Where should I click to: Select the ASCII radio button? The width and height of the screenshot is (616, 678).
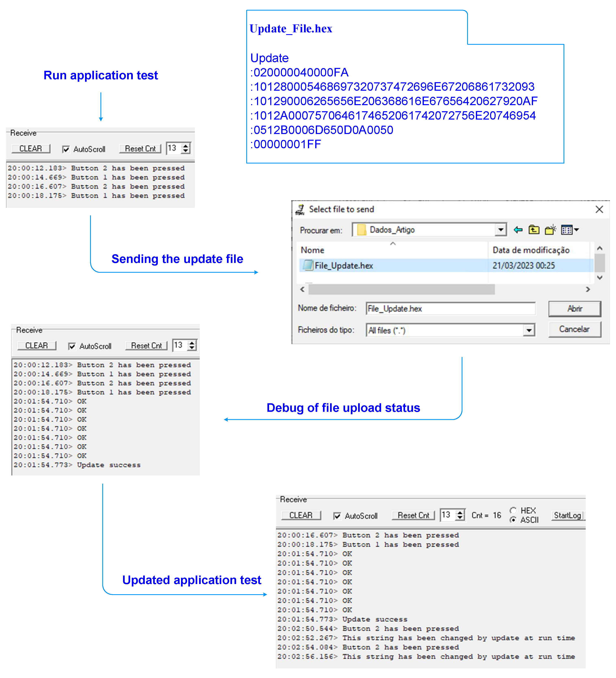(513, 520)
